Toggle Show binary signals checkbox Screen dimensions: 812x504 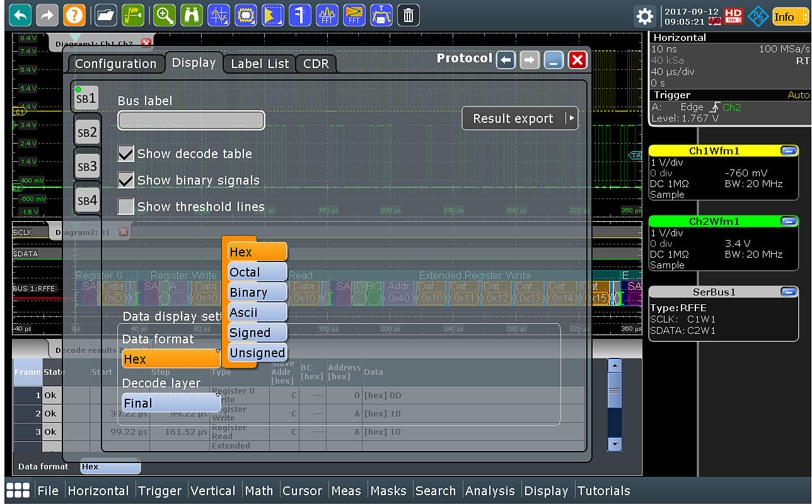pyautogui.click(x=126, y=180)
